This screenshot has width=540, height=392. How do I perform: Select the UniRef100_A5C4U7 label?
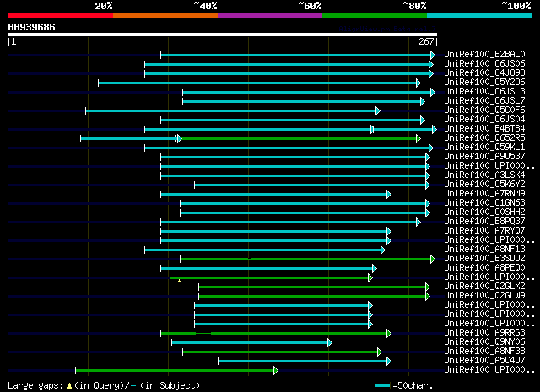(x=484, y=361)
